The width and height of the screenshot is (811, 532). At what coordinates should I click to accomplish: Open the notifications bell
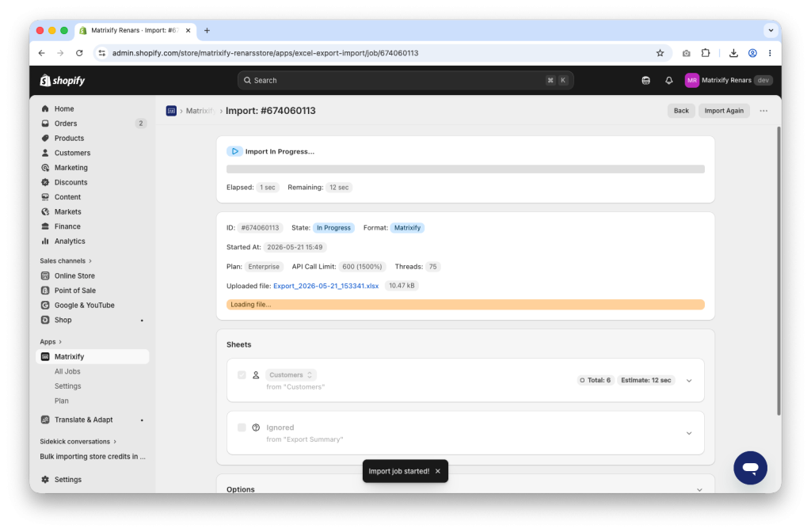click(668, 80)
